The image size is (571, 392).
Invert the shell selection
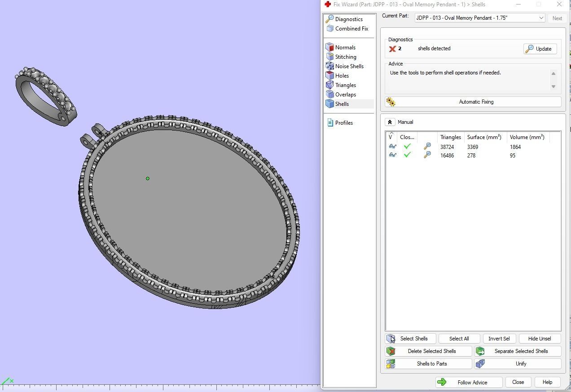(499, 339)
